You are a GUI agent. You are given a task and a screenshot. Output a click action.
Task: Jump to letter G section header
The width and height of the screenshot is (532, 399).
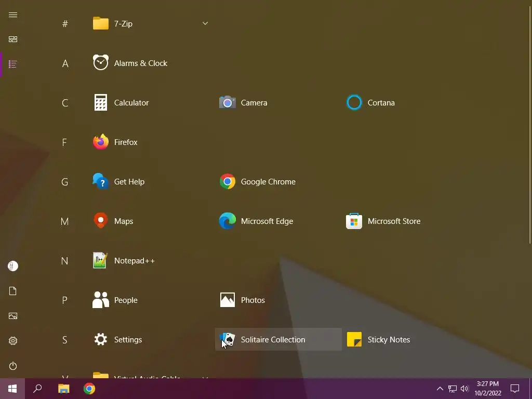click(65, 182)
